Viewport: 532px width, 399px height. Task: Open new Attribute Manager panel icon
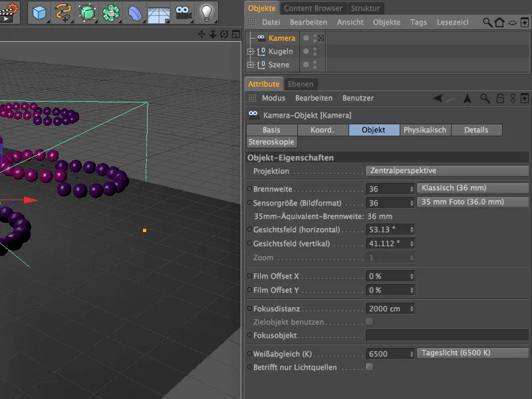pos(525,98)
